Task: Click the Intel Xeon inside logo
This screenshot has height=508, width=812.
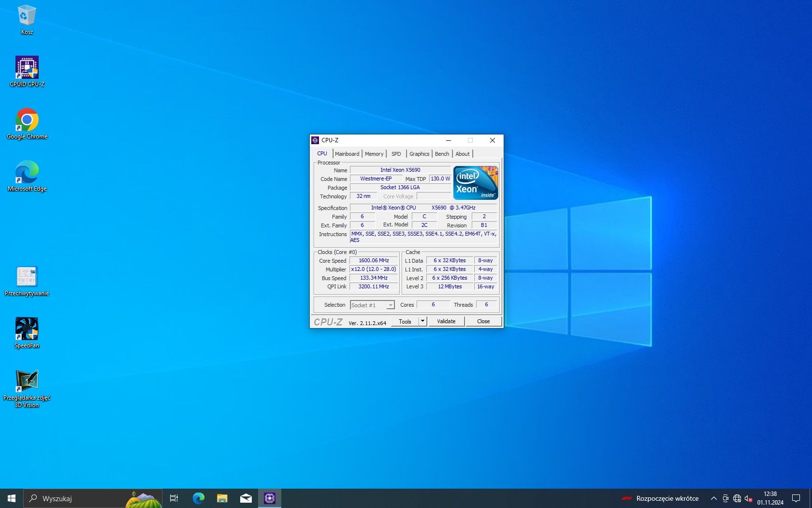Action: [476, 183]
